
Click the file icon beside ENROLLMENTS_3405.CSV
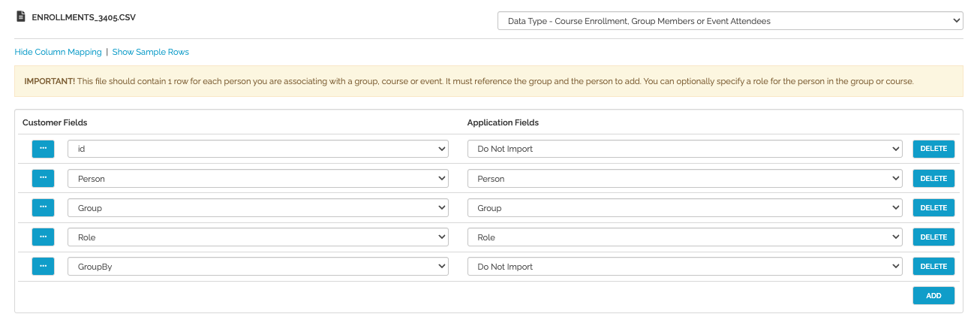(x=20, y=16)
